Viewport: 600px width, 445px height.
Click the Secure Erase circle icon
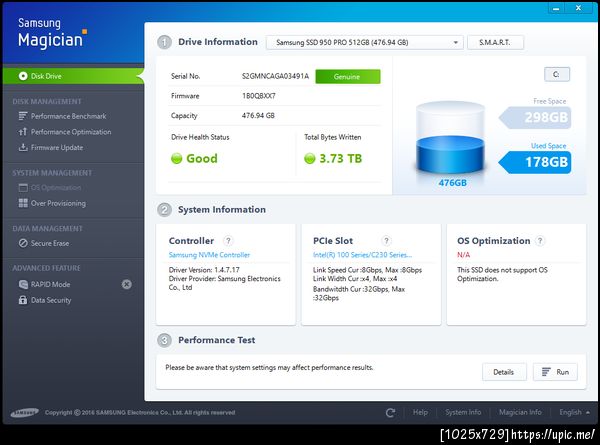point(23,243)
